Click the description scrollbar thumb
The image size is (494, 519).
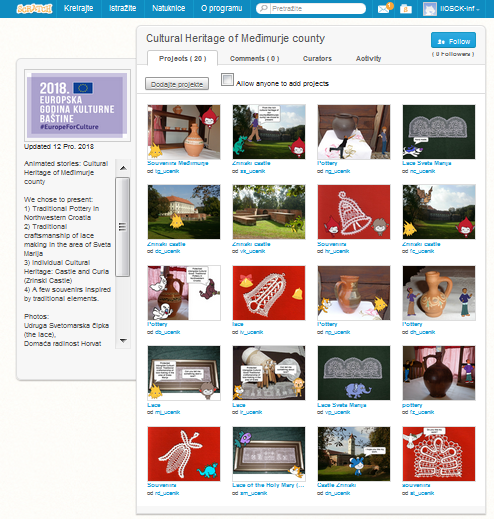tap(122, 227)
